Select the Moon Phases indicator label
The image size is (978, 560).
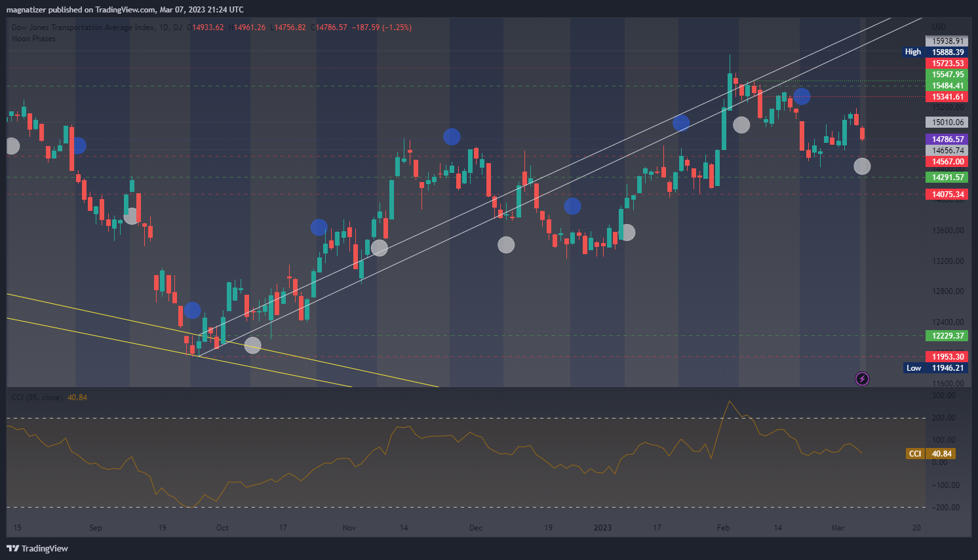[x=33, y=39]
